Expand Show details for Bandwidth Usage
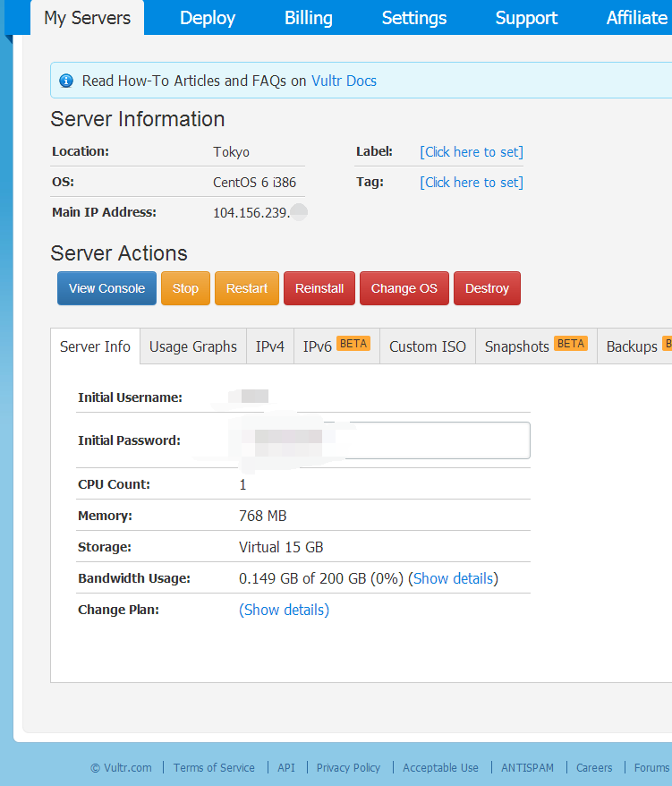672x786 pixels. 454,578
